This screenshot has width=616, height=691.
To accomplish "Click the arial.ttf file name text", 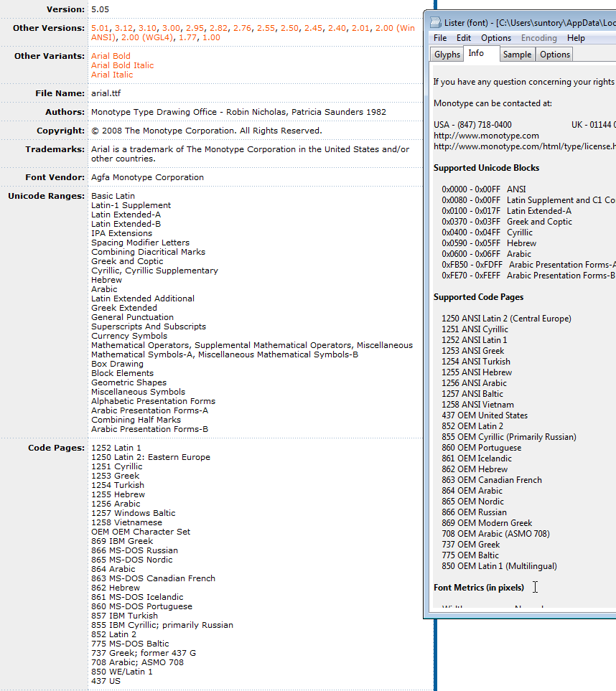I will (x=106, y=93).
